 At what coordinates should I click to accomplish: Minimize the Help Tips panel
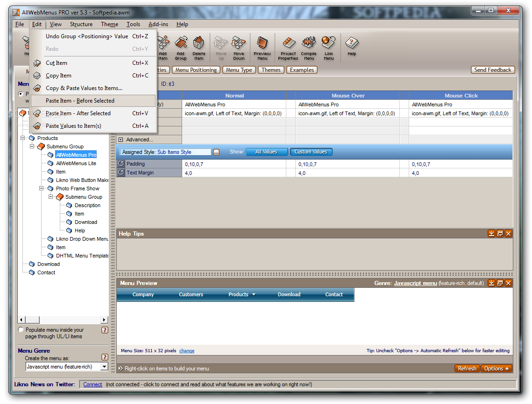(491, 234)
